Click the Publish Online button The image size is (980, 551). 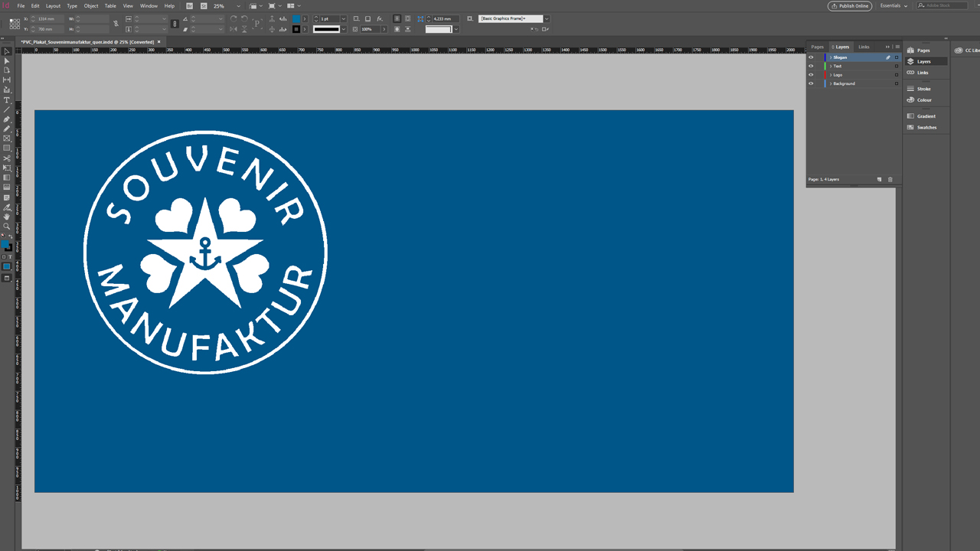850,6
